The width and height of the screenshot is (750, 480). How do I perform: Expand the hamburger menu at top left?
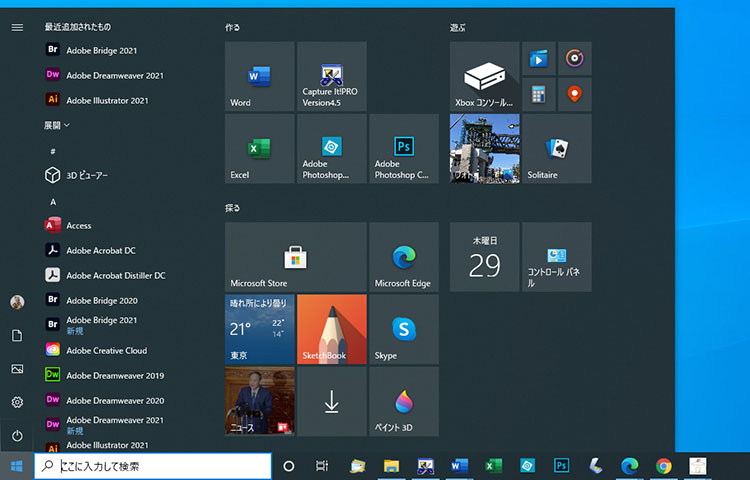click(x=17, y=27)
